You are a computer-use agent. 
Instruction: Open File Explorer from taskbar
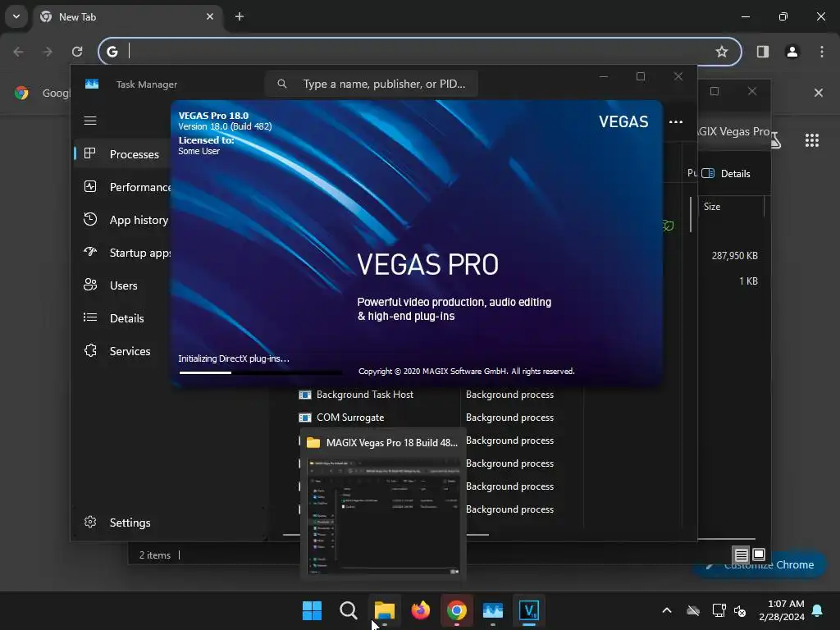point(385,610)
